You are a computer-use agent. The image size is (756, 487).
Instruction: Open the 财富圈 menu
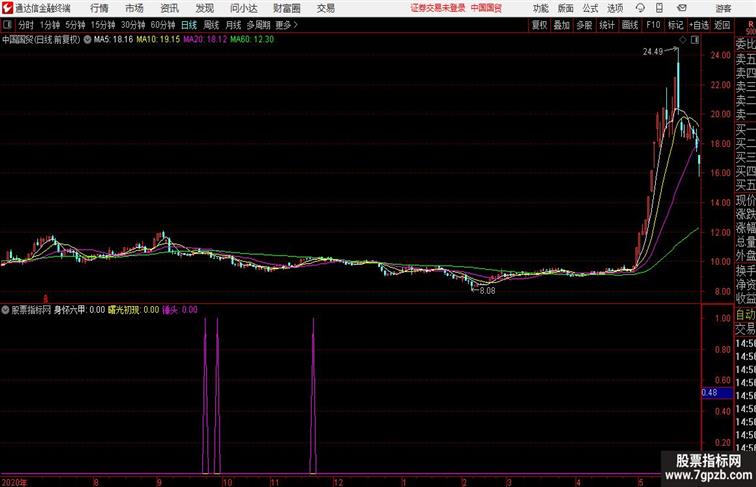point(286,8)
